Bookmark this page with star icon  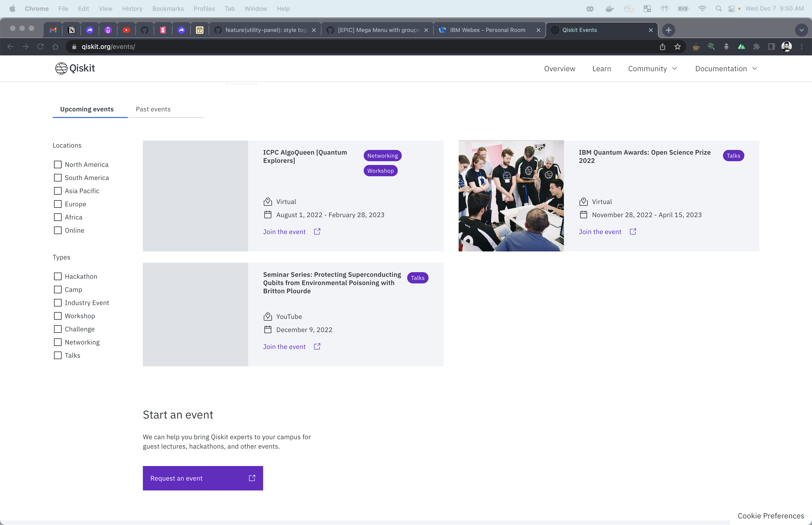(677, 47)
